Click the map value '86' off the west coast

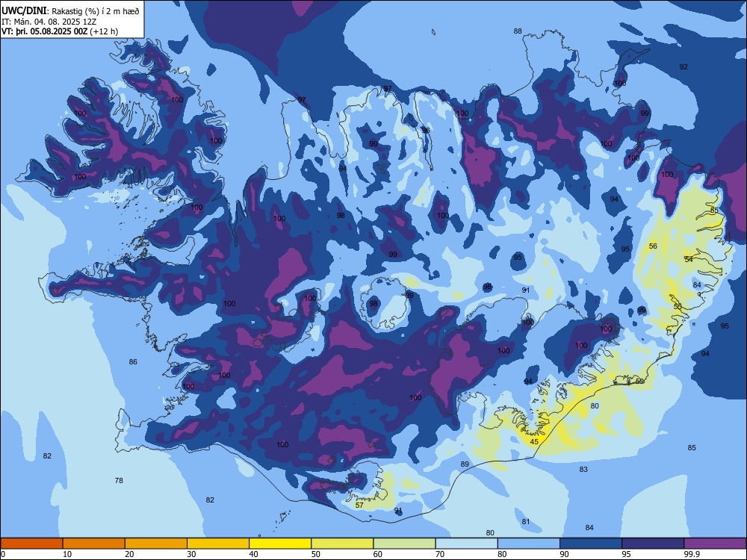133,361
